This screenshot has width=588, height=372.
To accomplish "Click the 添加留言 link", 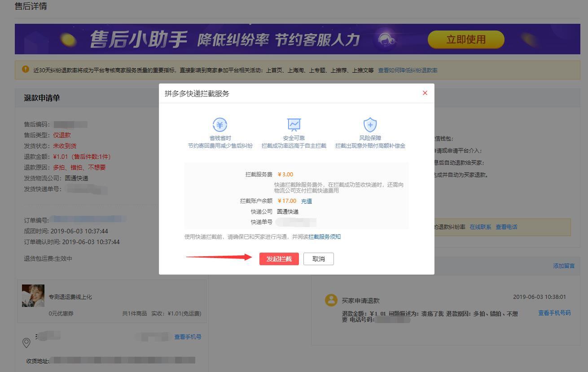I will click(x=564, y=266).
